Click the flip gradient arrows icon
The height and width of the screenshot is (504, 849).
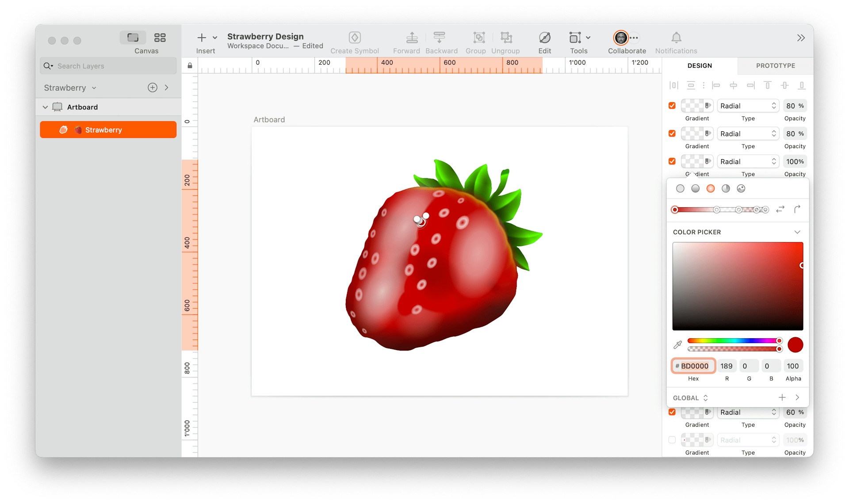(780, 209)
